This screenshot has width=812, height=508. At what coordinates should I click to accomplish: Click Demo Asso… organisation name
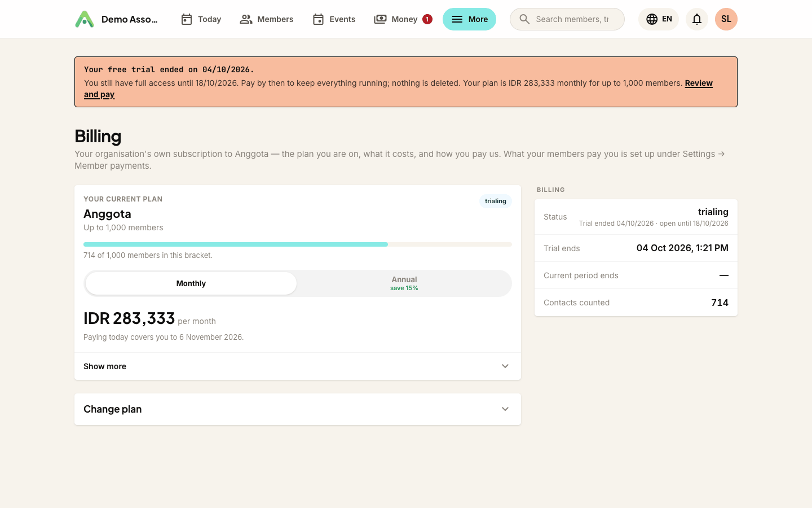[x=129, y=19]
